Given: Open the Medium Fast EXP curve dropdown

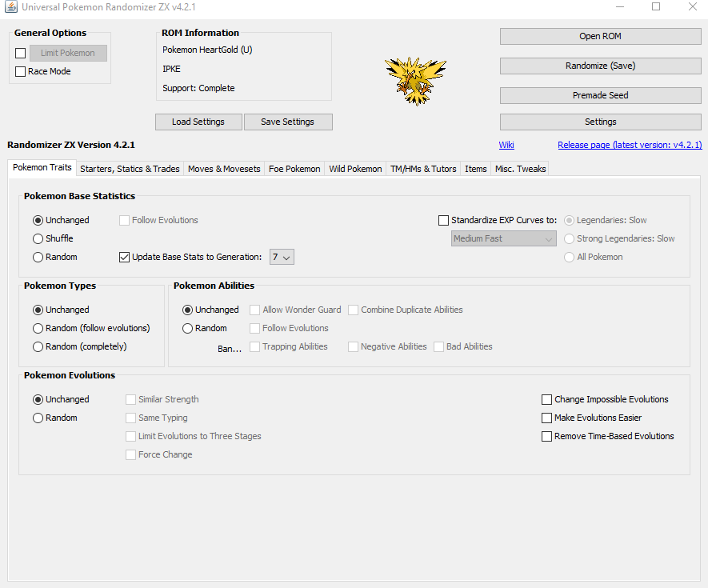Looking at the screenshot, I should tap(503, 238).
